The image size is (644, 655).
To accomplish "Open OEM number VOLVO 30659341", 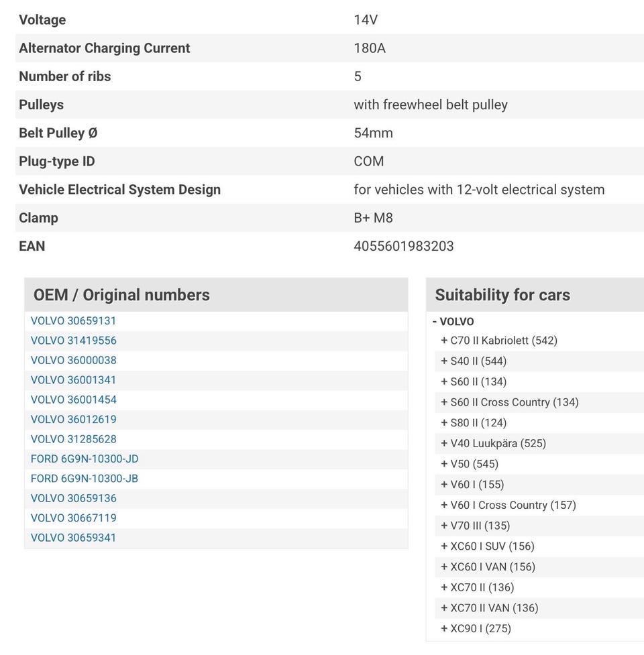I will point(73,538).
